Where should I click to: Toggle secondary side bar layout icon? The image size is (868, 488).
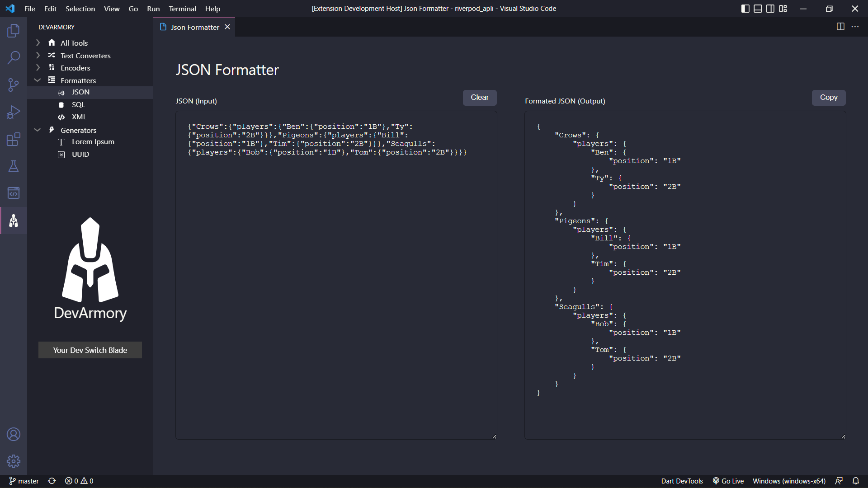pyautogui.click(x=770, y=9)
